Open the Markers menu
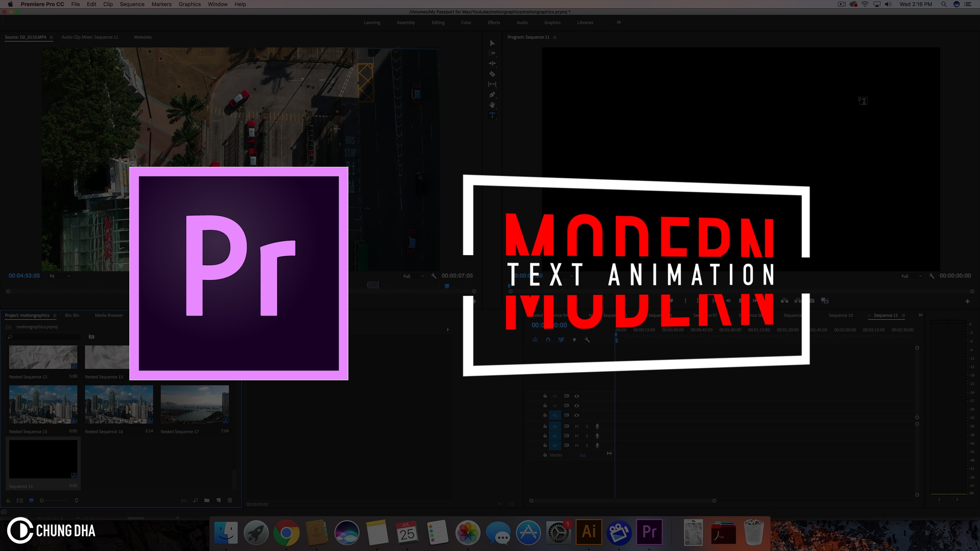The image size is (980, 551). click(161, 4)
